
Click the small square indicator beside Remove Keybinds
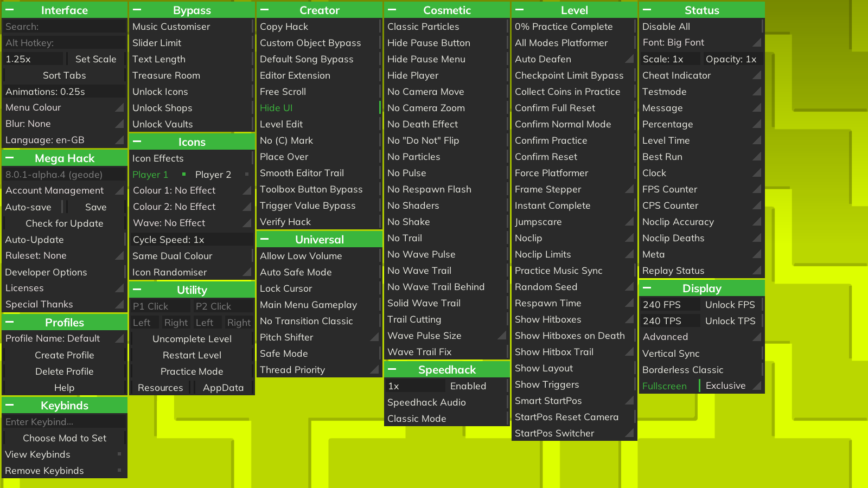119,470
